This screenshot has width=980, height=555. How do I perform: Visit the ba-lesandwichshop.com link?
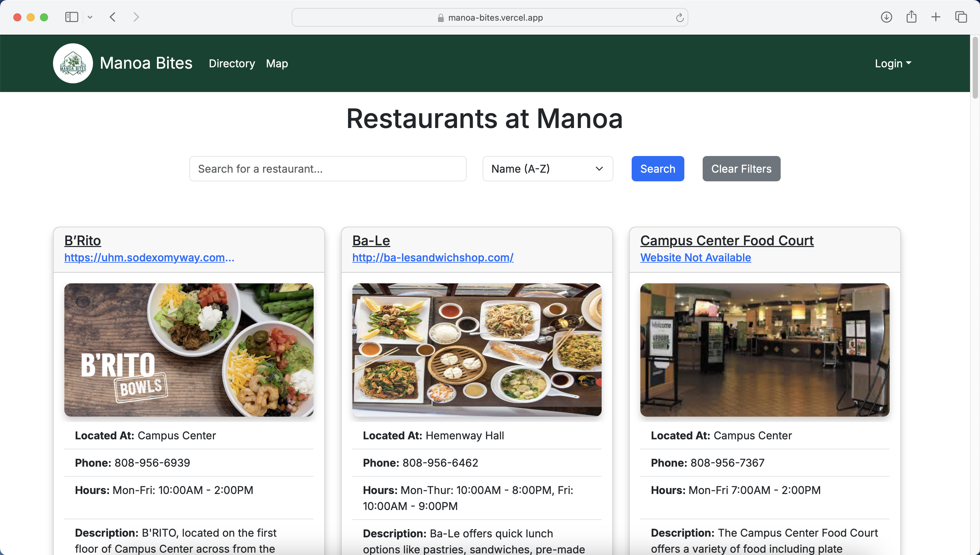point(433,258)
